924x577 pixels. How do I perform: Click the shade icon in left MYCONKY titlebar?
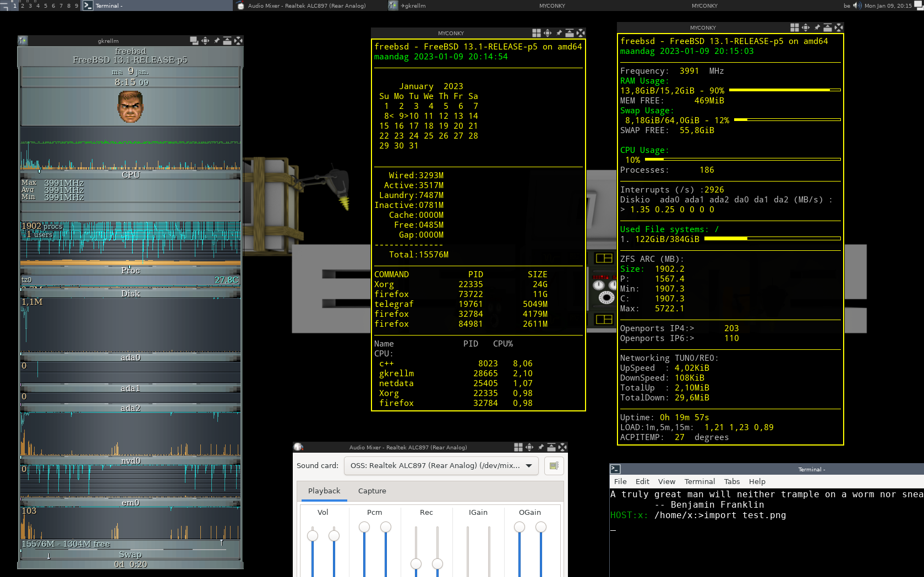point(570,33)
